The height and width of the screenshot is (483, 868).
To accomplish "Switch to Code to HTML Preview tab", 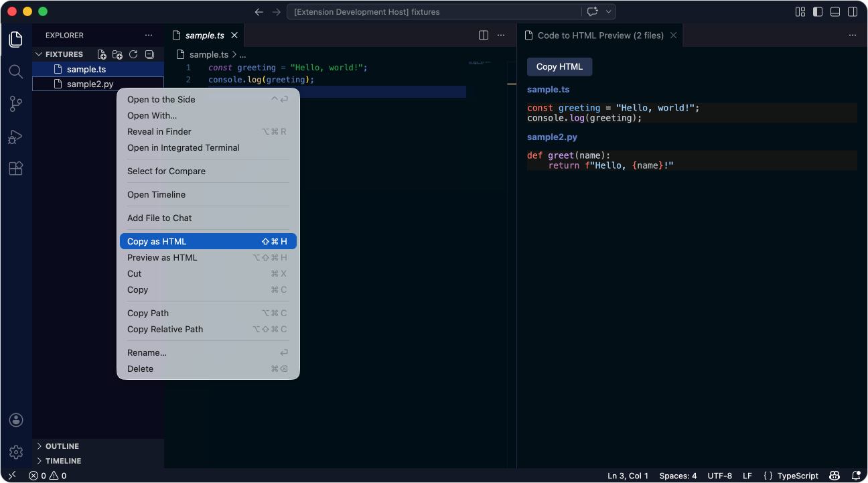I will coord(600,36).
